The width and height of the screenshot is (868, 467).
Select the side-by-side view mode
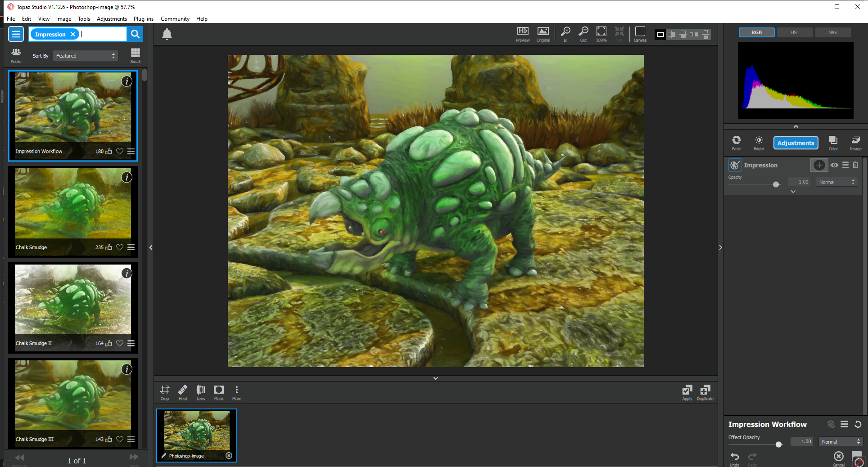click(x=694, y=34)
